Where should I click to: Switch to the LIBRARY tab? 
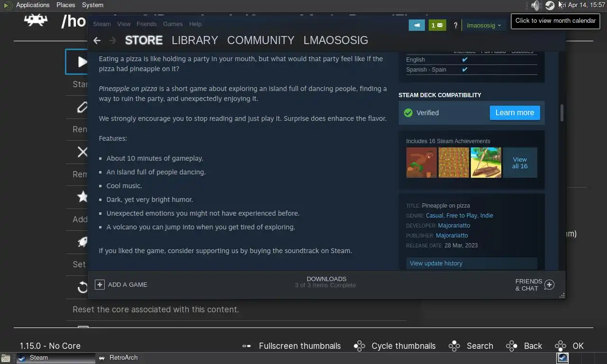(195, 40)
